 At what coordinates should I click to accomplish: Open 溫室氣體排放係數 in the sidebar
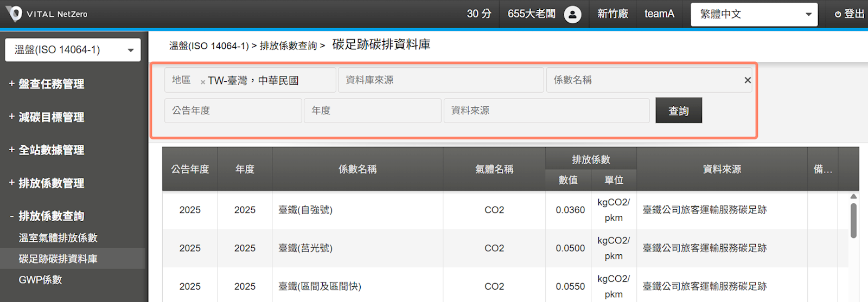click(58, 238)
